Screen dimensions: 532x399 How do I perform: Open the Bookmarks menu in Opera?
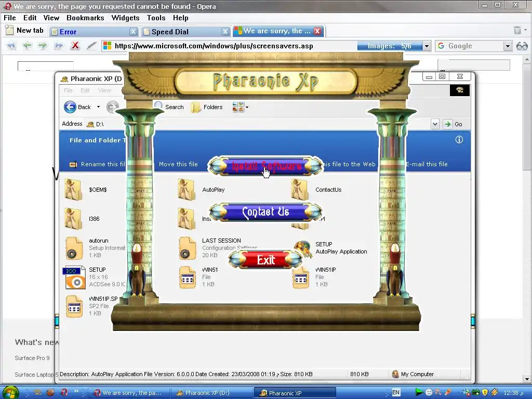[x=85, y=18]
